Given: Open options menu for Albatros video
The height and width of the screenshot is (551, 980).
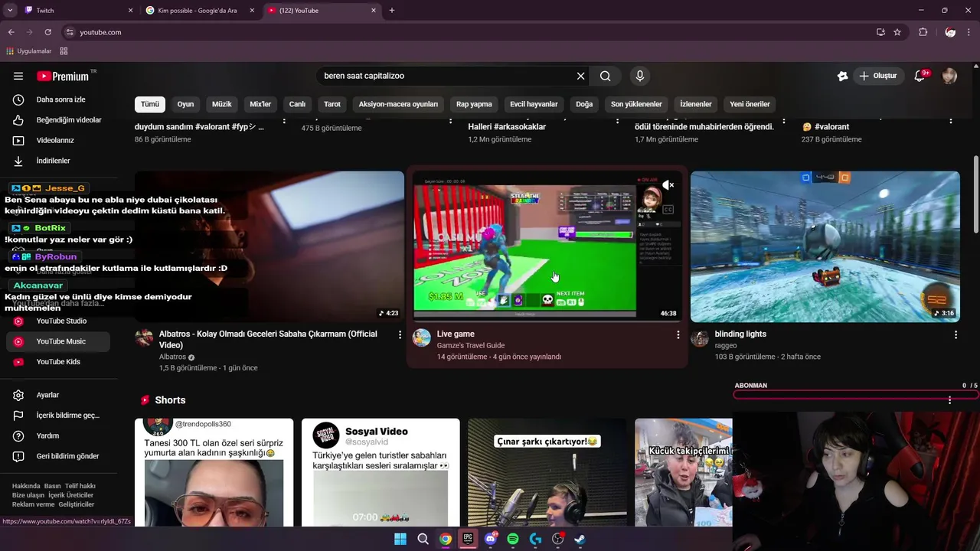Looking at the screenshot, I should pyautogui.click(x=400, y=334).
